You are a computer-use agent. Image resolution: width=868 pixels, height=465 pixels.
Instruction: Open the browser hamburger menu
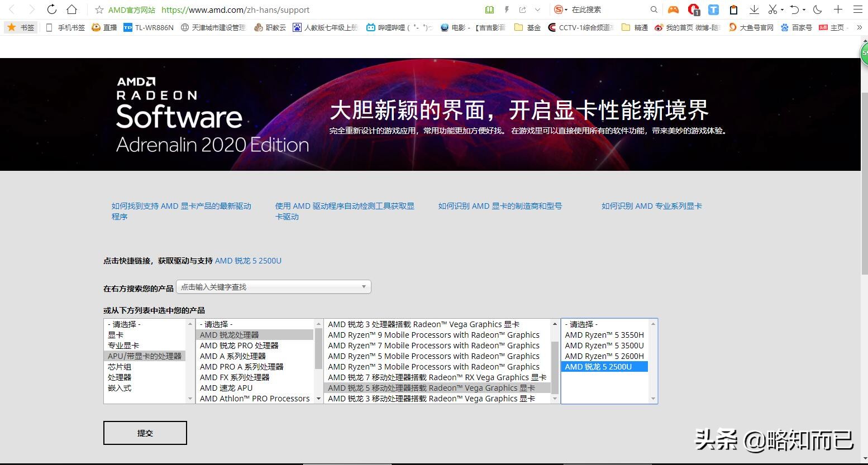(x=857, y=9)
